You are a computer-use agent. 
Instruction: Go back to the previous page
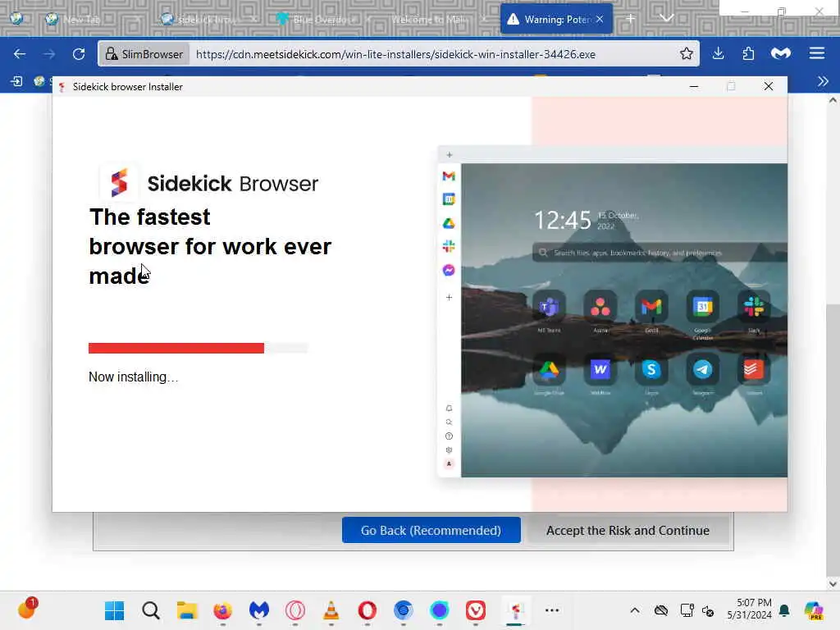click(20, 54)
